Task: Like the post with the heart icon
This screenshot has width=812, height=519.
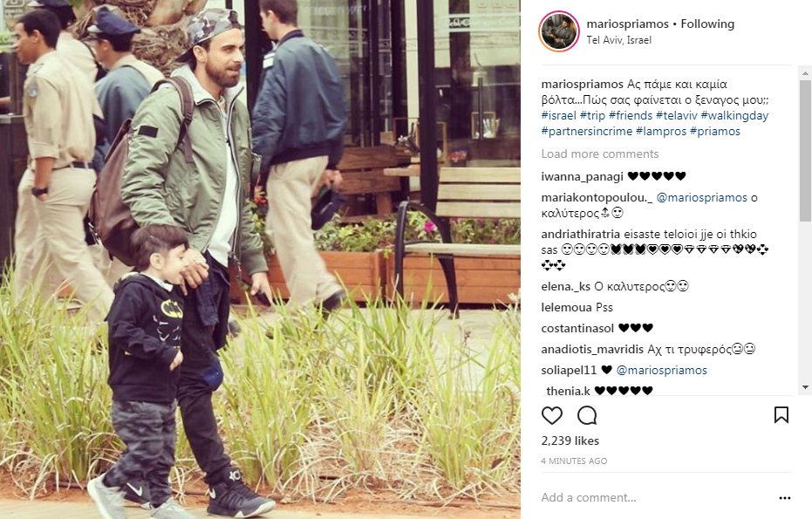Action: pos(551,415)
